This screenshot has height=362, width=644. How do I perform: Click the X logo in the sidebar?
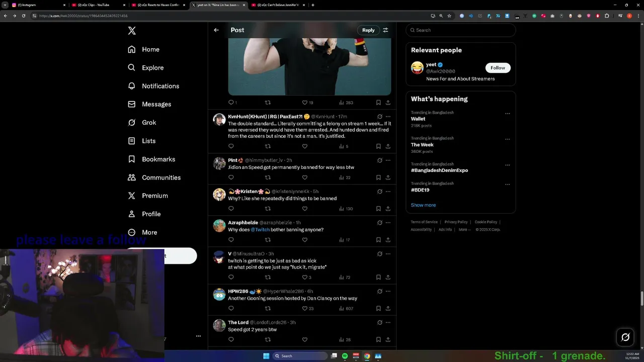point(132,31)
